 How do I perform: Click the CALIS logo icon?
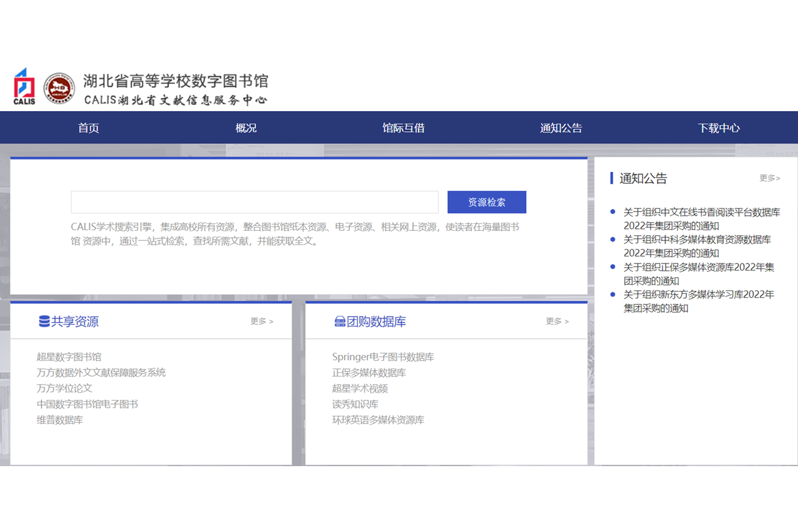coord(24,87)
